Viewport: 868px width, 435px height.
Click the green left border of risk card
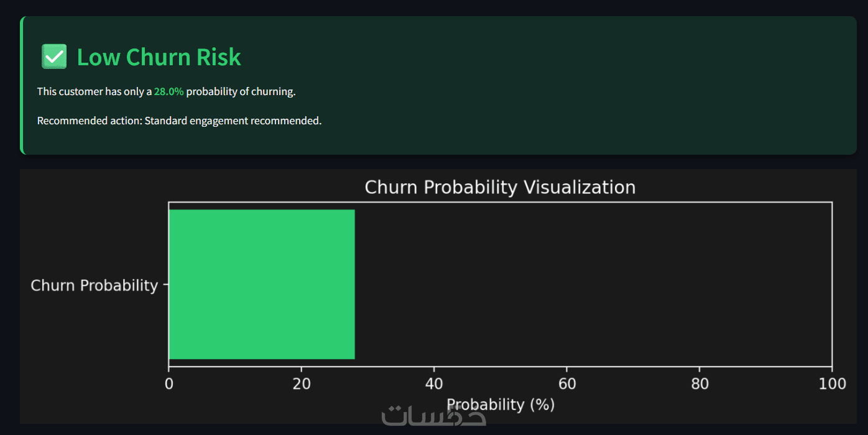pyautogui.click(x=22, y=85)
